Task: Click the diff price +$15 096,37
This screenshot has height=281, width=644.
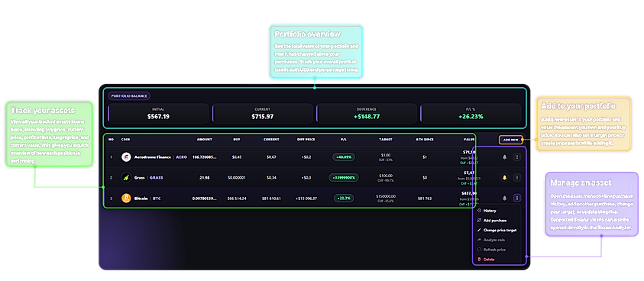Action: pos(306,199)
